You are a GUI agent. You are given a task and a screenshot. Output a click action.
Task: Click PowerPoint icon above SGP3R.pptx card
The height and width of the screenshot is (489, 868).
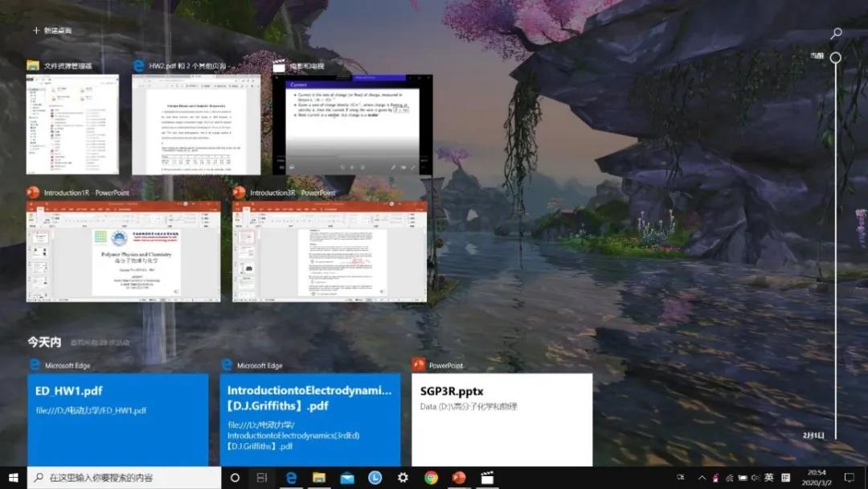(x=419, y=365)
